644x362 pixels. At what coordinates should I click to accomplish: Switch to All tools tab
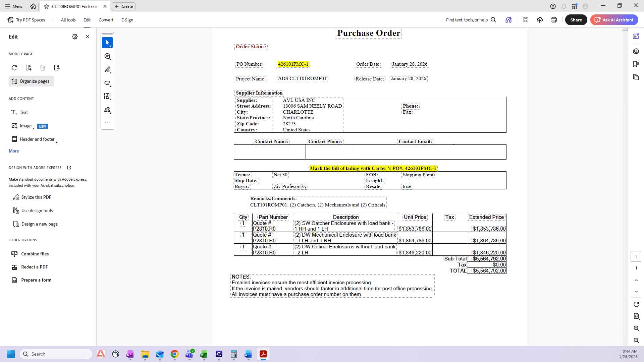[68, 20]
